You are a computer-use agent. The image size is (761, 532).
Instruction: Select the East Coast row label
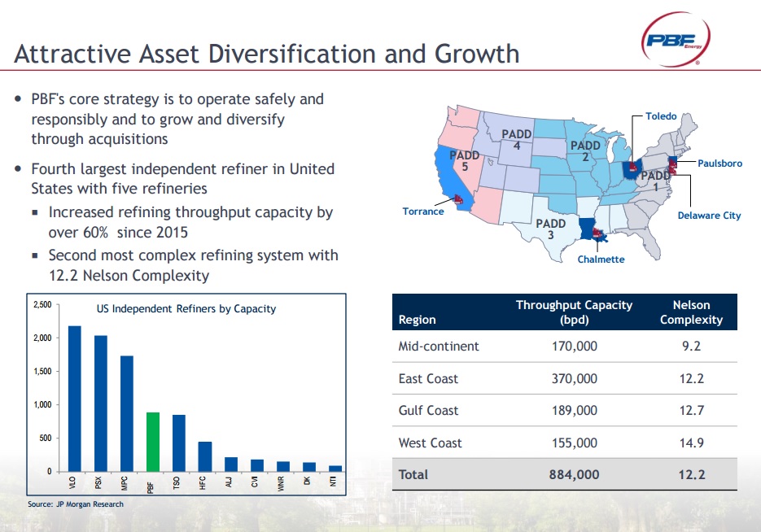pyautogui.click(x=428, y=378)
